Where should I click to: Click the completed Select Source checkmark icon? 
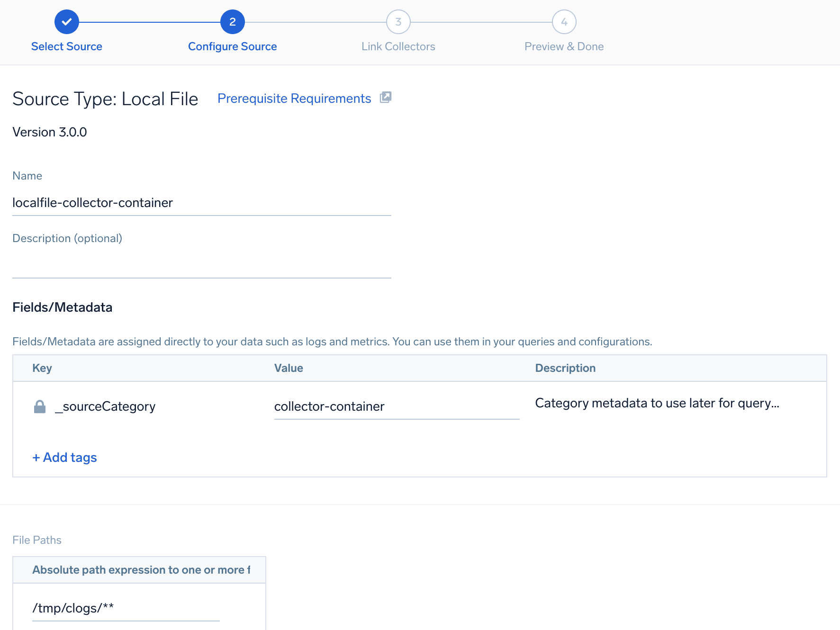tap(67, 21)
